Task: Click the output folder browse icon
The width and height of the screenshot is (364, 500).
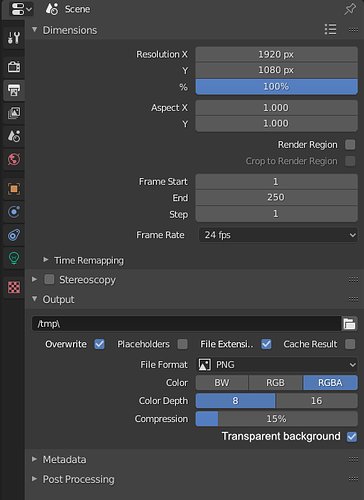Action: [349, 324]
